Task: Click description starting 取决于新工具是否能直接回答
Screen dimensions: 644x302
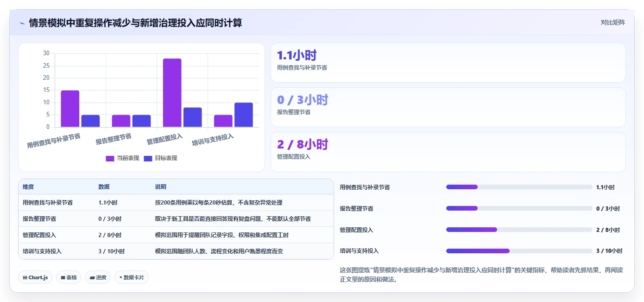Action: point(233,219)
